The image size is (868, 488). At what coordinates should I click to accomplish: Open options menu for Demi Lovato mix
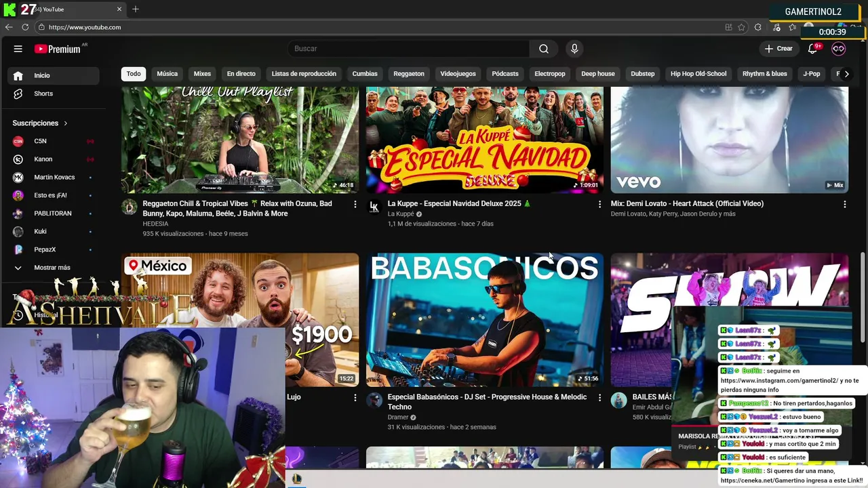pos(844,204)
